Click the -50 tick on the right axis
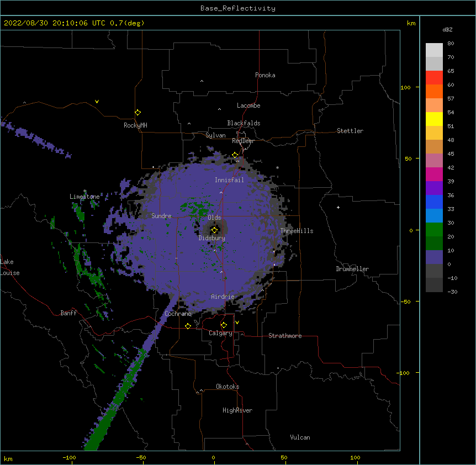The height and width of the screenshot is (465, 476). click(405, 302)
